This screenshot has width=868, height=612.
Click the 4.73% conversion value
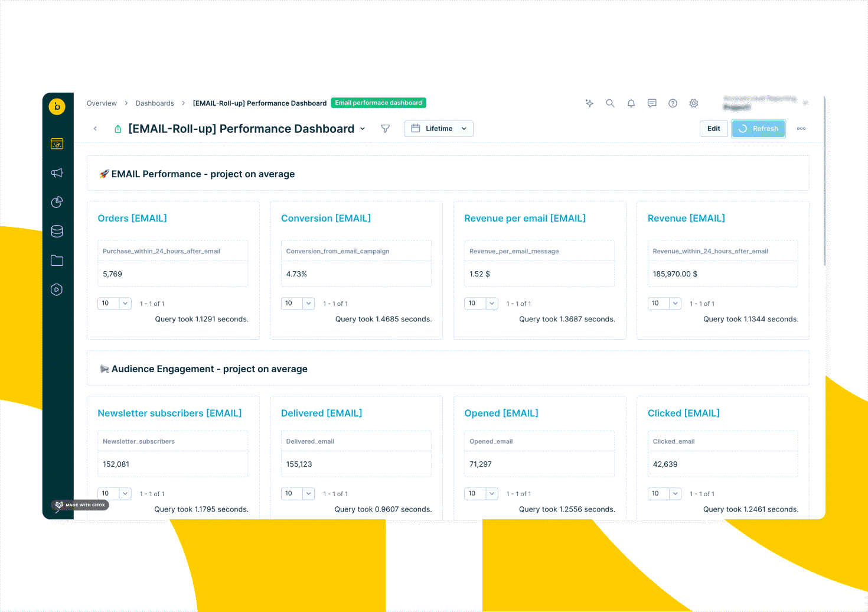[296, 274]
